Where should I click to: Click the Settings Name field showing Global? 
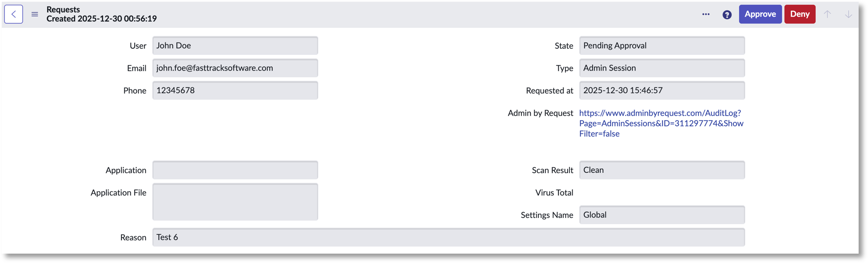(x=662, y=215)
